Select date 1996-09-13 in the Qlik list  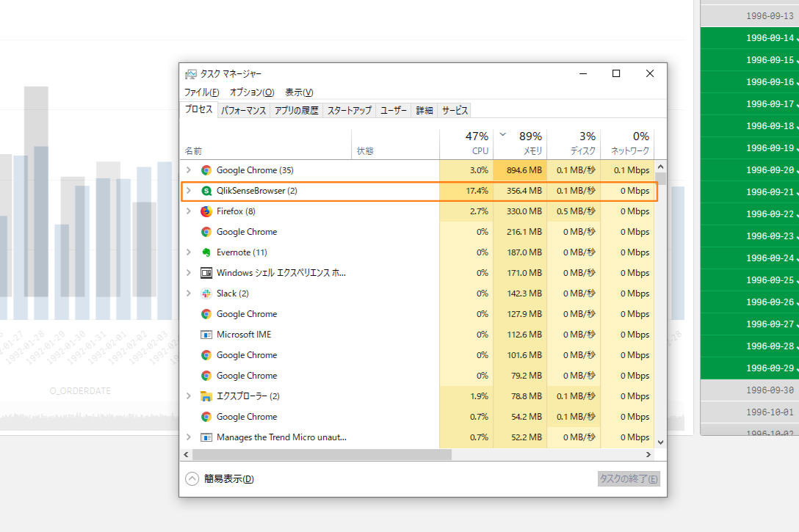click(x=750, y=16)
